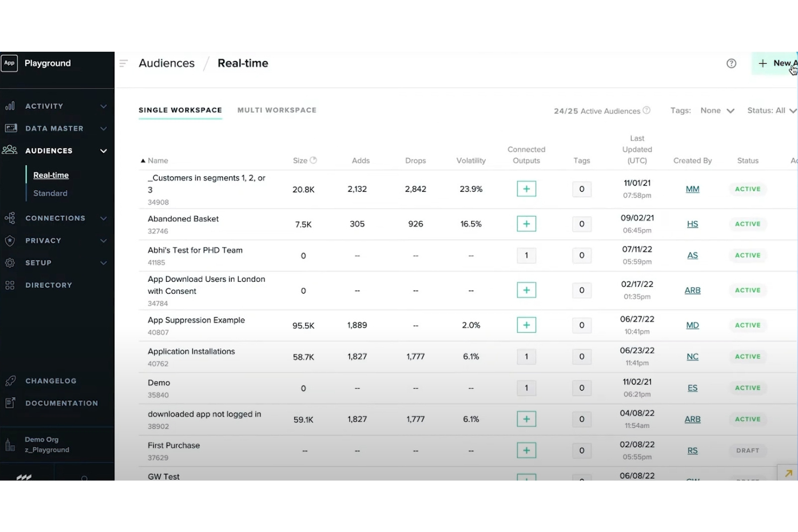Open the Privacy shield icon
Screen dimensions: 798x532
10,240
